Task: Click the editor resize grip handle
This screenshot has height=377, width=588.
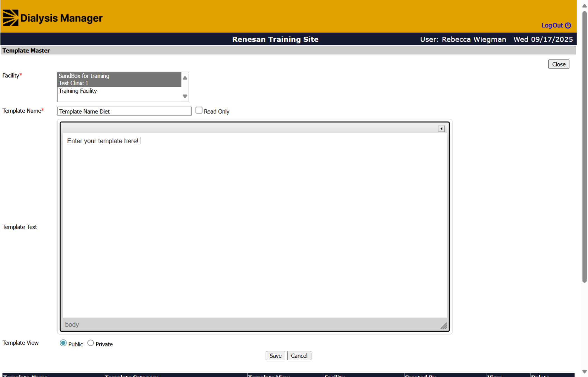Action: (443, 326)
